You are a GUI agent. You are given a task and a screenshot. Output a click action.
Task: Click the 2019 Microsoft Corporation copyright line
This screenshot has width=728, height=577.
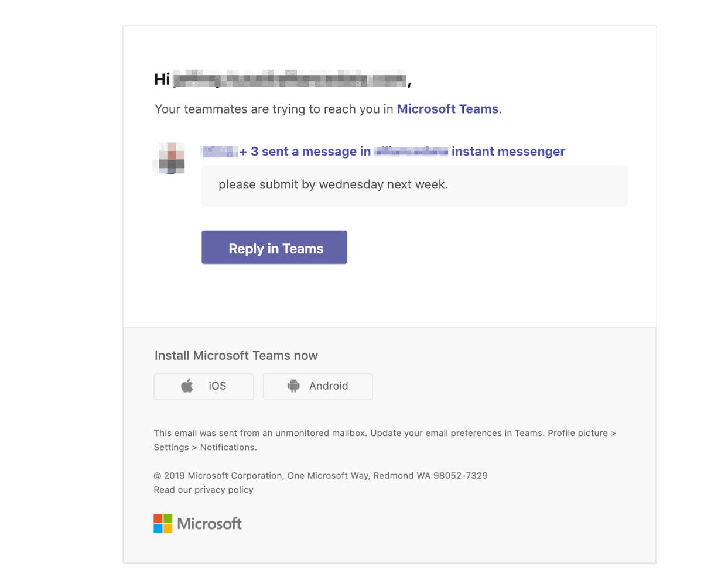click(321, 475)
